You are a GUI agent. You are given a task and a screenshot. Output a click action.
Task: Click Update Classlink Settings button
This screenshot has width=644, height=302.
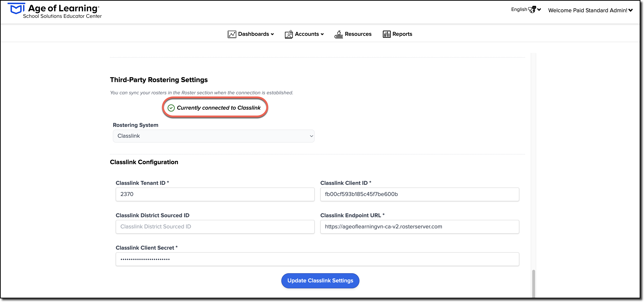tap(320, 281)
